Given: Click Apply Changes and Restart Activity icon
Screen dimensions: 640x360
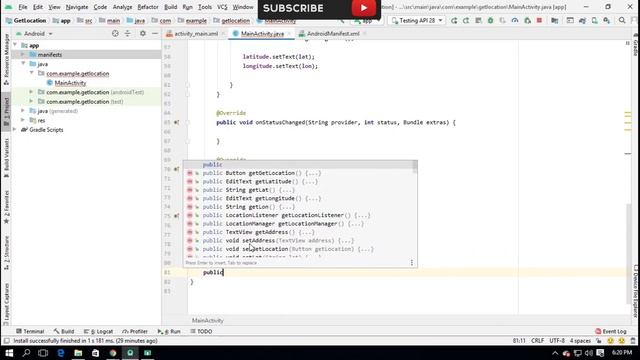Looking at the screenshot, I should pos(453,20).
